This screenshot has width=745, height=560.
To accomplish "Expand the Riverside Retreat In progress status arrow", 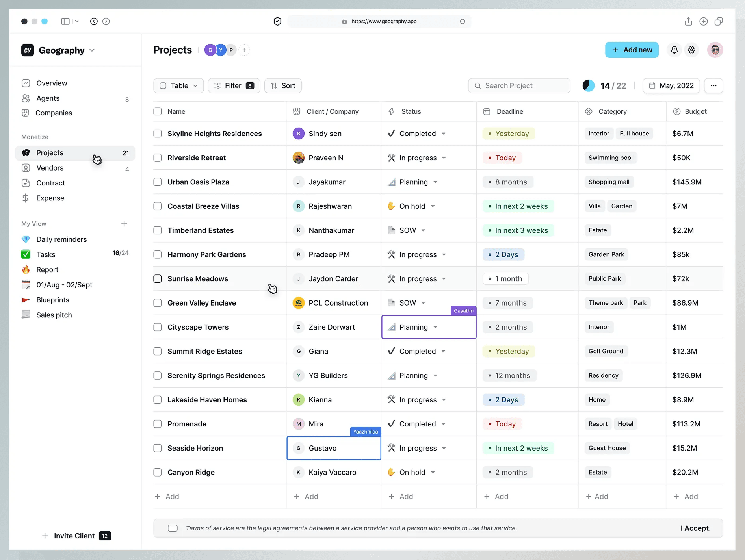I will 444,158.
